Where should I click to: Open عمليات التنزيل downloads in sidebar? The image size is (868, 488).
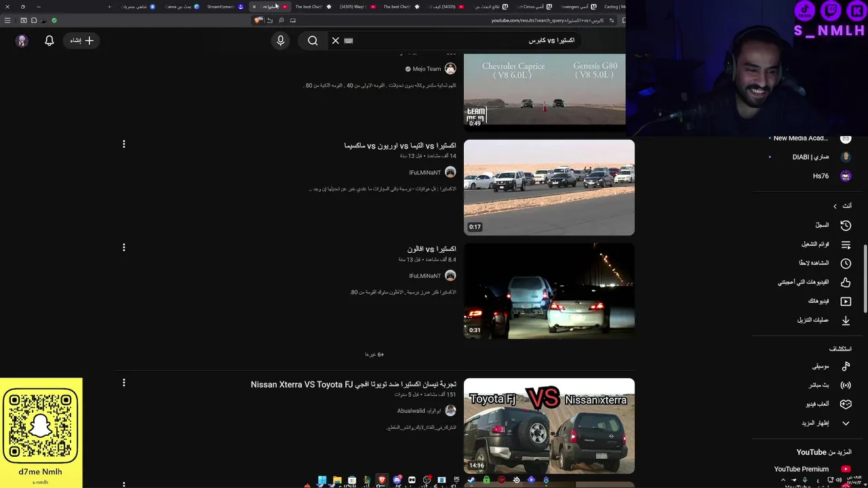click(x=823, y=320)
